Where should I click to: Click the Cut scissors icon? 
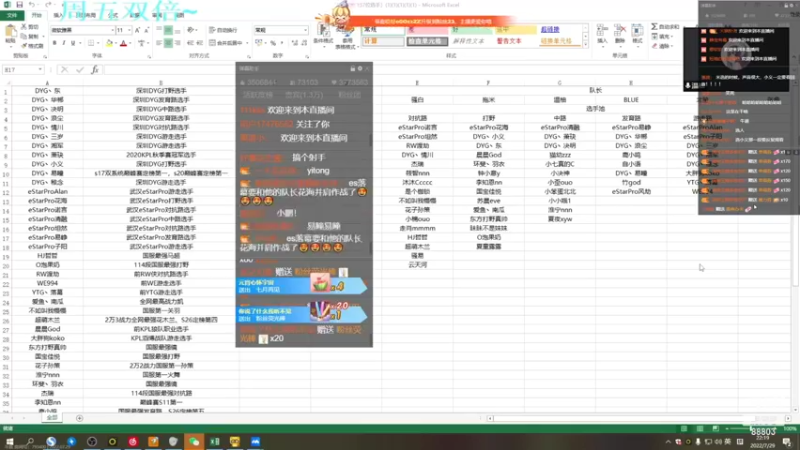click(23, 27)
